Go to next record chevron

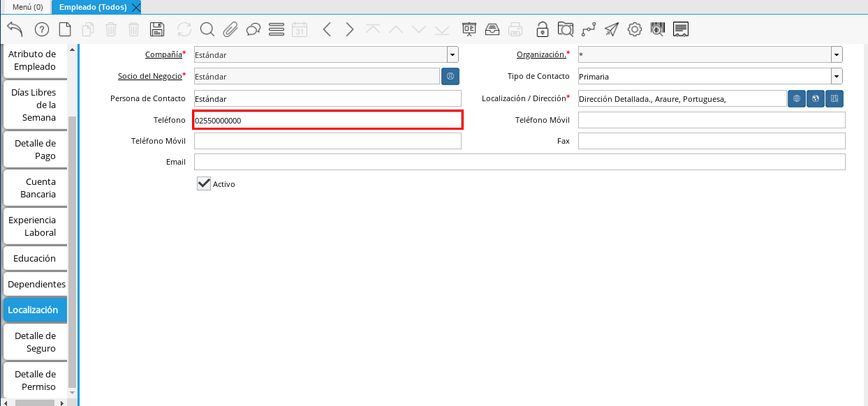point(350,29)
